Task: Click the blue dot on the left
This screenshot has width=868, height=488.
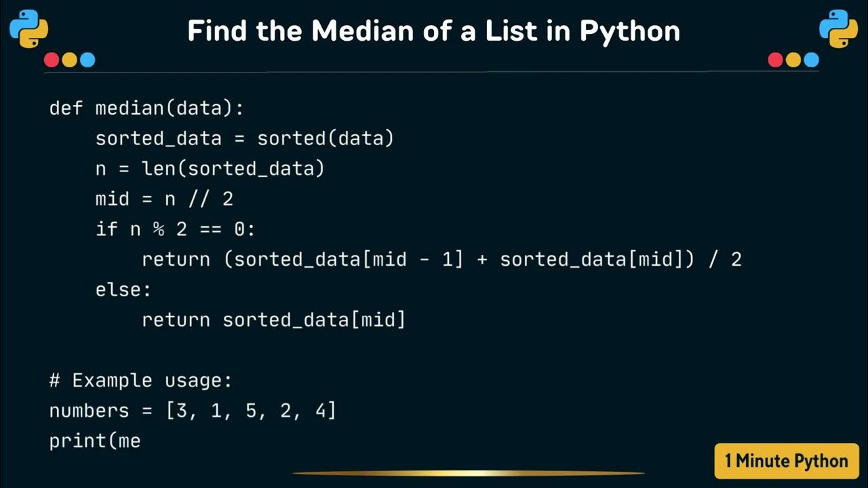Action: click(x=87, y=60)
